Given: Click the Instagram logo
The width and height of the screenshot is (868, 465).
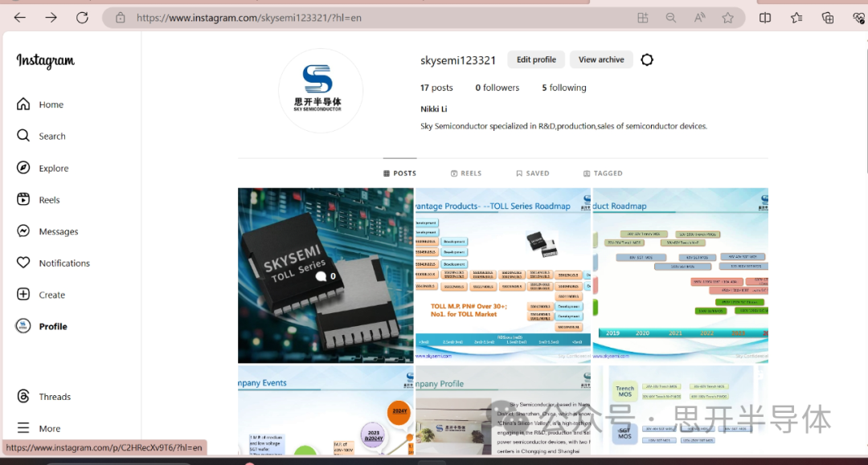Looking at the screenshot, I should [45, 61].
